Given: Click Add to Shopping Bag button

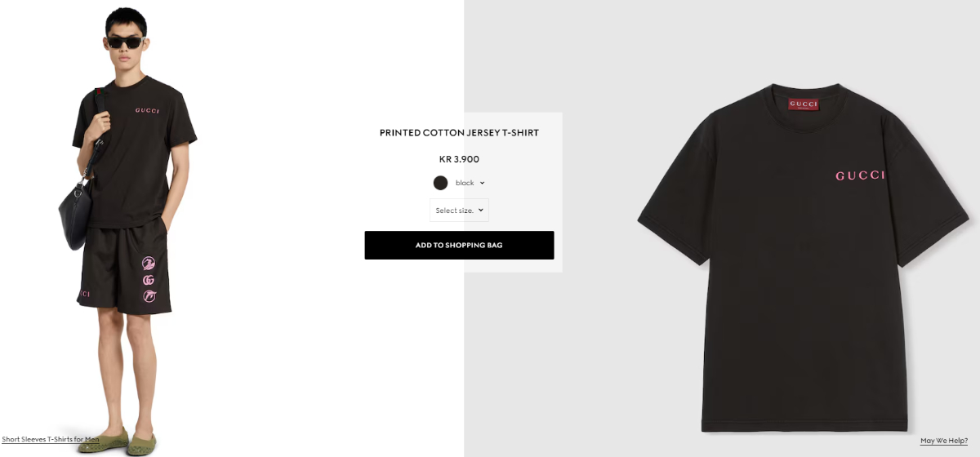Looking at the screenshot, I should [459, 246].
